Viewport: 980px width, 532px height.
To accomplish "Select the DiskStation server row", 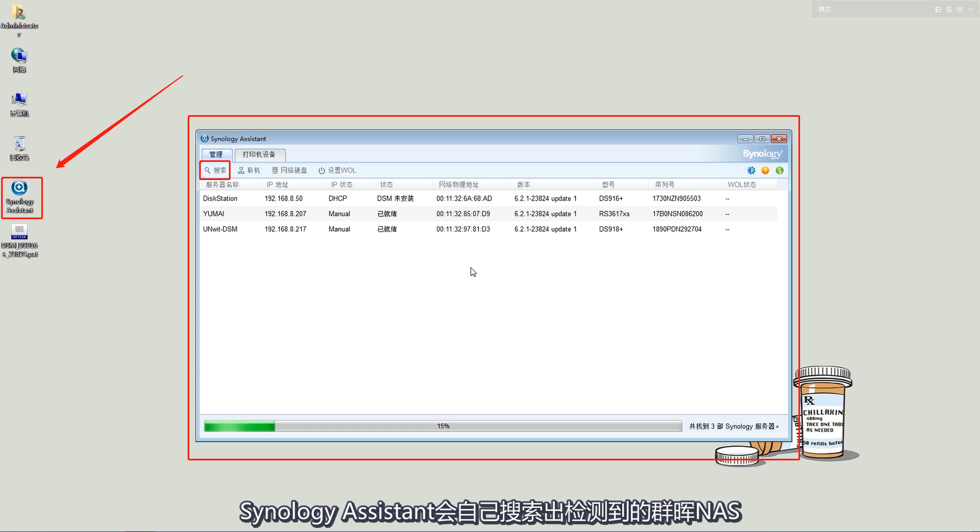I will (x=489, y=198).
